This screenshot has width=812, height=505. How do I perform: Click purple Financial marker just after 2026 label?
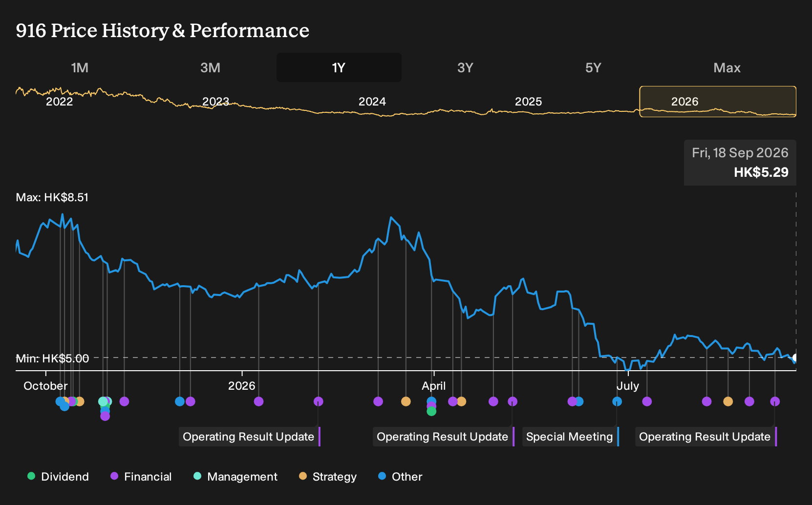[259, 401]
